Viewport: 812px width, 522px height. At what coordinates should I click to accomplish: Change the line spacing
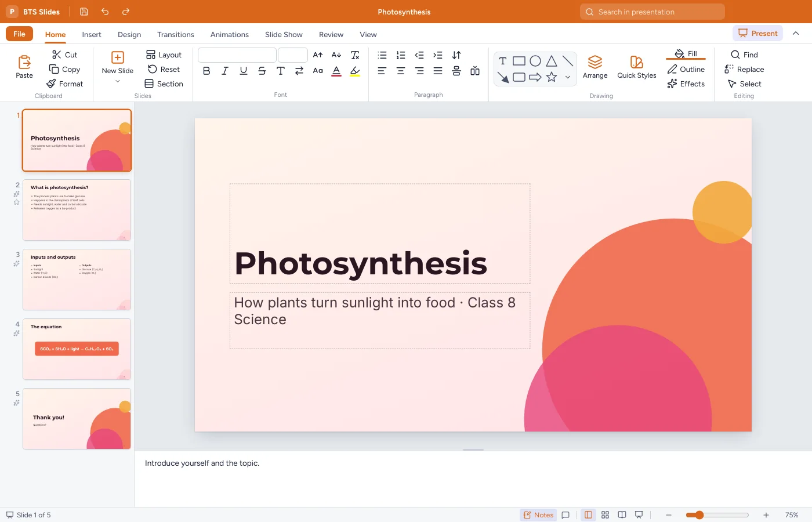click(x=456, y=55)
